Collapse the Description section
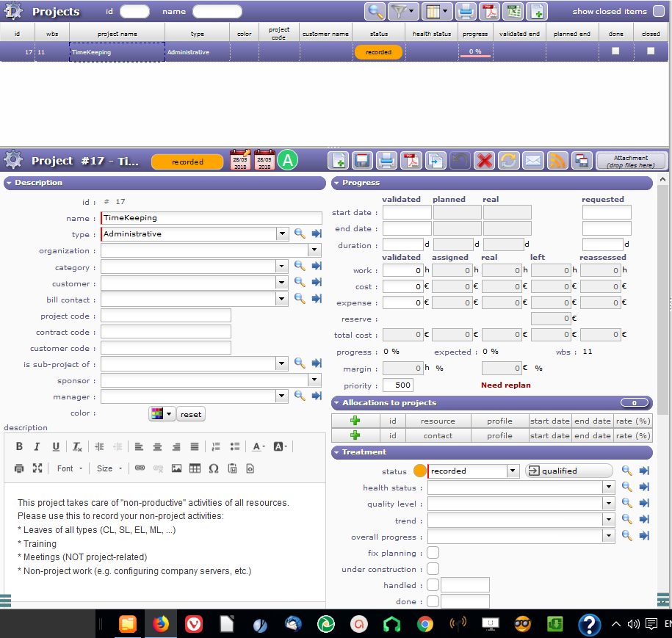 9,183
